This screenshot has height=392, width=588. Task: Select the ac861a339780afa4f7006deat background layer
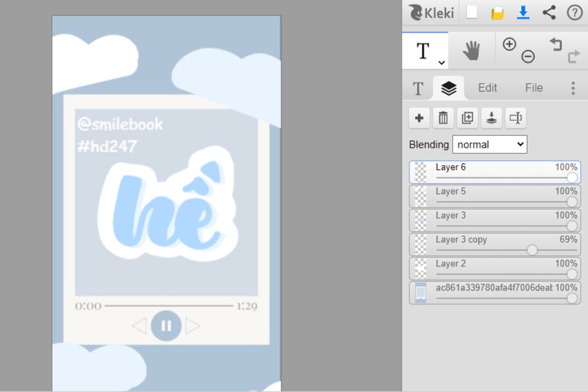[x=494, y=293]
